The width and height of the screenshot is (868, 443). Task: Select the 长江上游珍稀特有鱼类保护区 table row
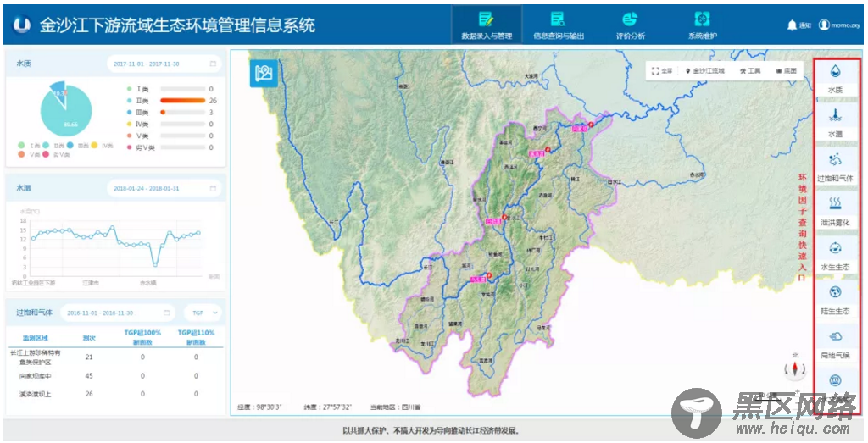[x=114, y=357]
